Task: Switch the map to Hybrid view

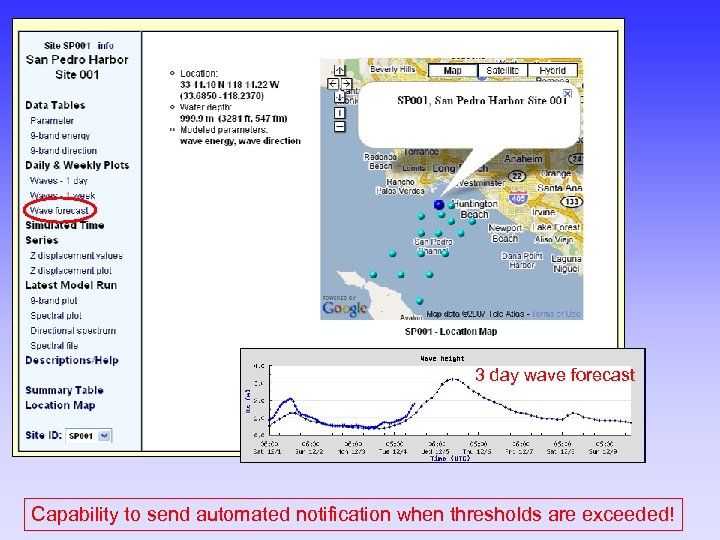Action: (552, 71)
